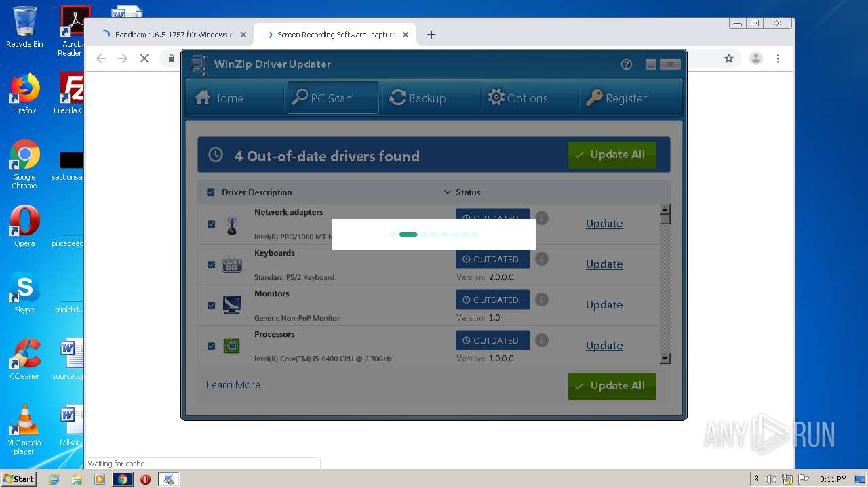Click info icon for Monitors row
Viewport: 868px width, 488px height.
pyautogui.click(x=542, y=300)
